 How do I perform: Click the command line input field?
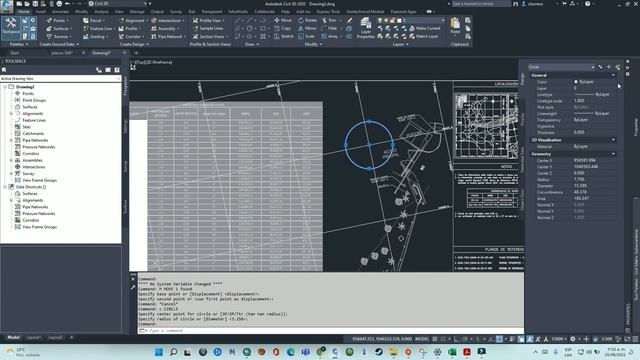[x=331, y=330]
